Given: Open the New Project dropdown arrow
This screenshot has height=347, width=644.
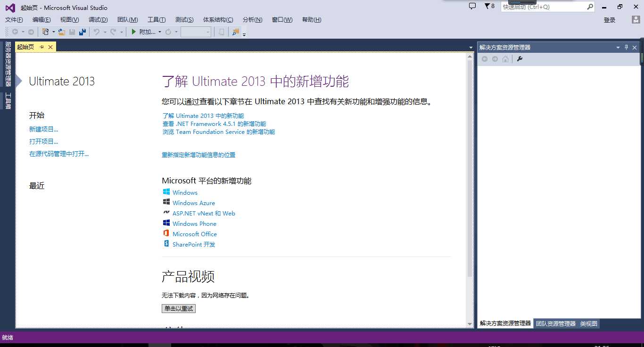Looking at the screenshot, I should (53, 32).
